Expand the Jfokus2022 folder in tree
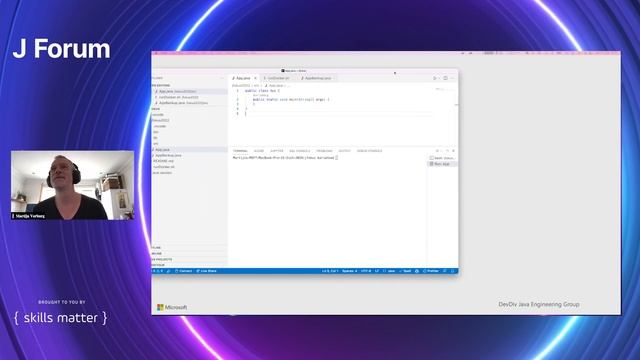This screenshot has height=360, width=640. click(189, 120)
